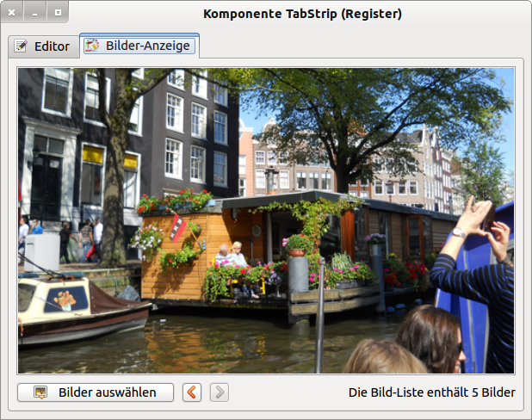Click the greyed-out next image arrow
The height and width of the screenshot is (420, 532).
(x=220, y=392)
